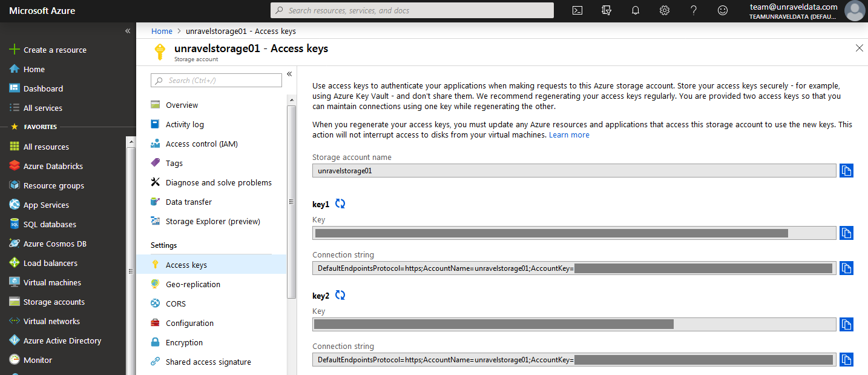Viewport: 868px width, 375px height.
Task: Close the Access keys blade
Action: coord(859,48)
